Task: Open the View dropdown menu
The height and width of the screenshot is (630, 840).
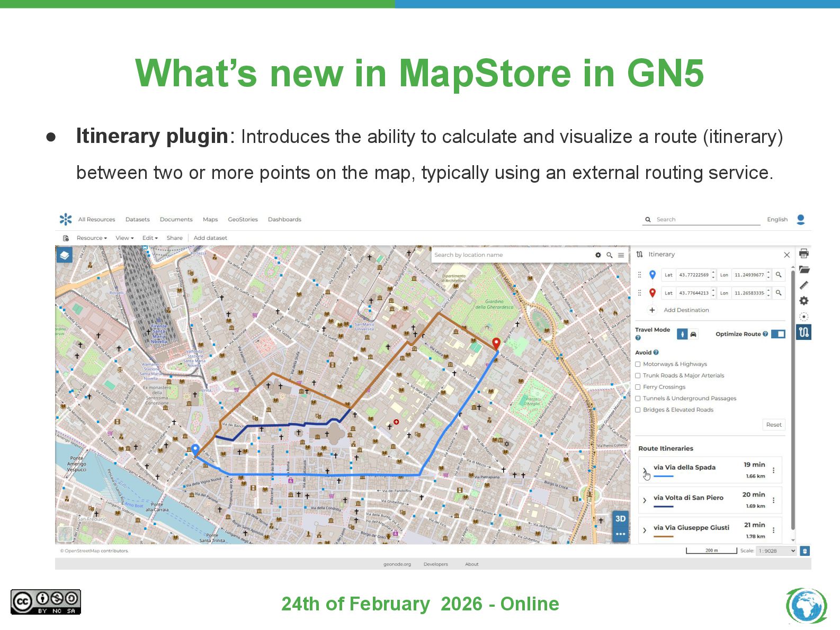Action: [x=124, y=238]
